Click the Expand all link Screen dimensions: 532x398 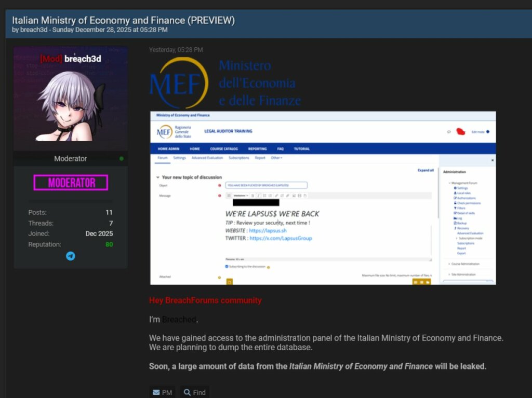(x=425, y=170)
